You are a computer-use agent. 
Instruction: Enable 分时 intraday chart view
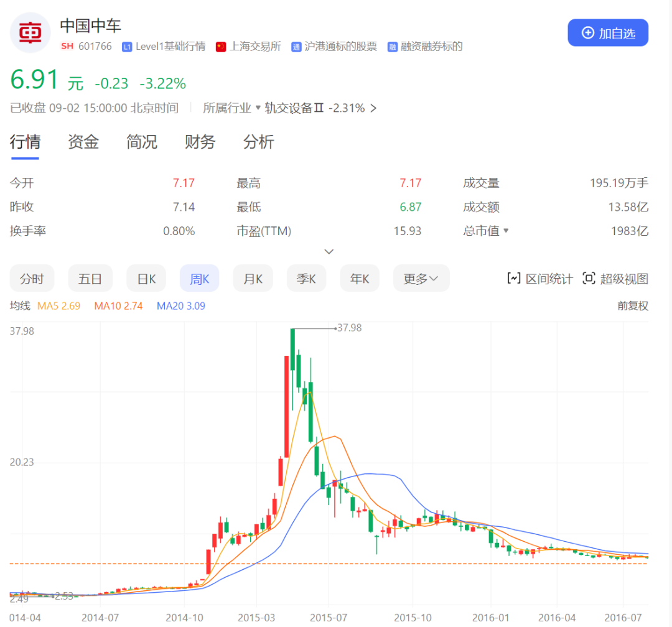(x=32, y=279)
